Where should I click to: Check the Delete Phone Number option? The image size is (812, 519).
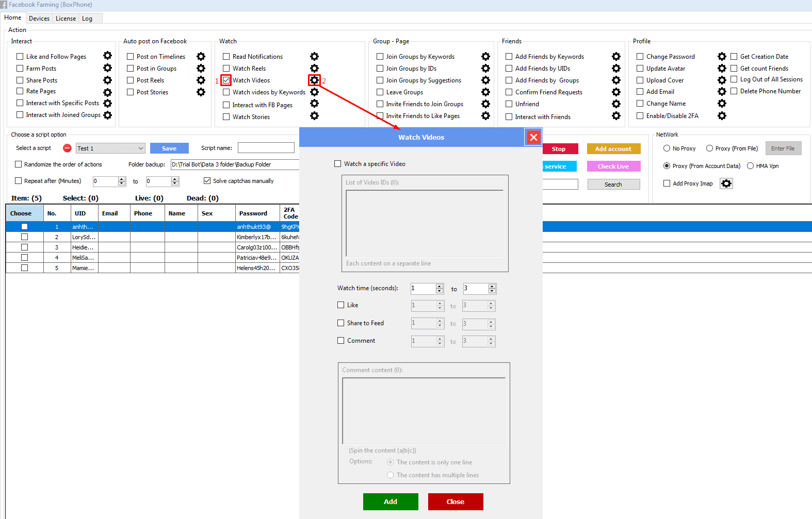pos(734,91)
